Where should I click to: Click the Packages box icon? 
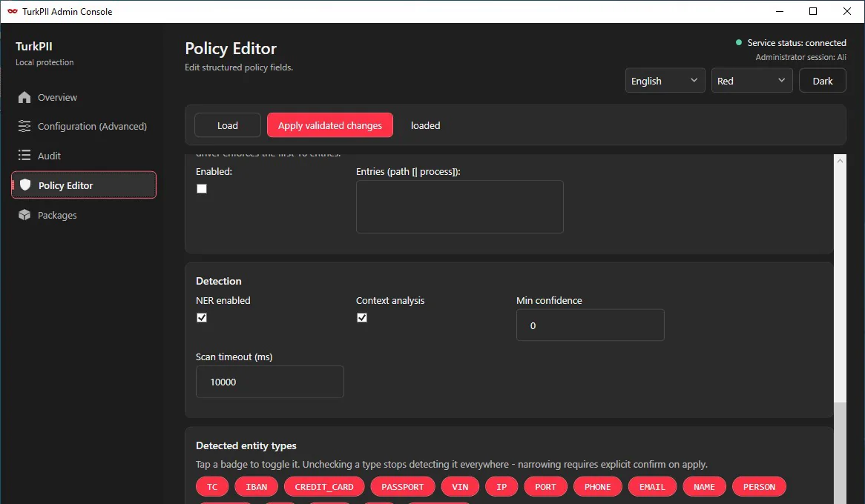coord(24,215)
